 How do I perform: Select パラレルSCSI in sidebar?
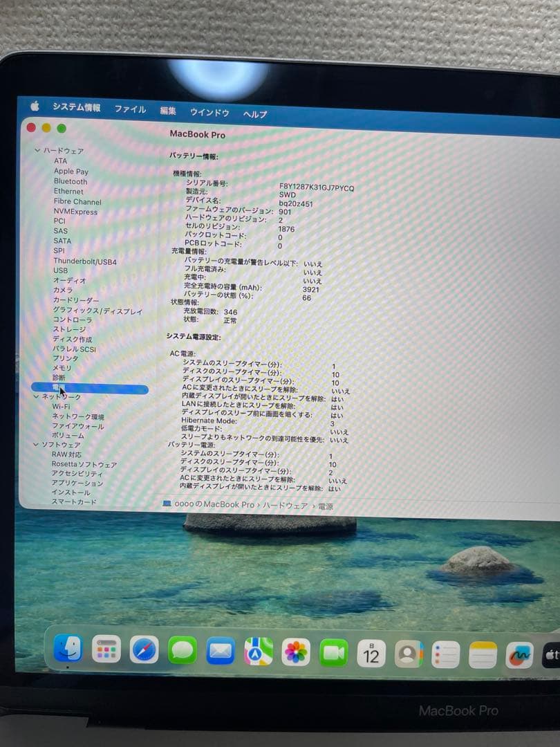point(74,349)
